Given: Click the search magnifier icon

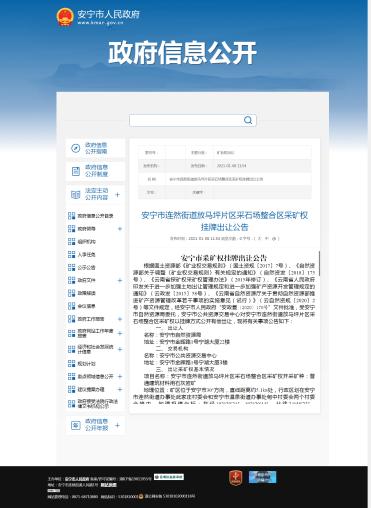Looking at the screenshot, I should tap(248, 120).
